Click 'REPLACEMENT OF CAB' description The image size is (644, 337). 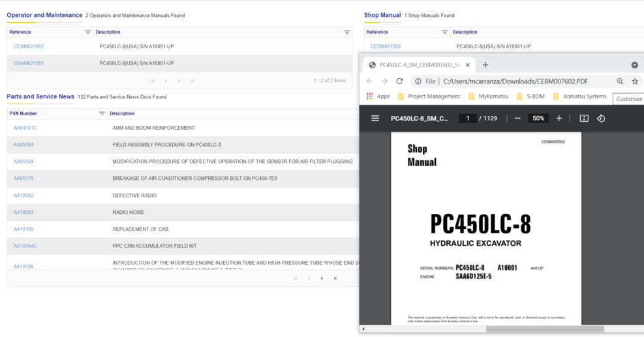pyautogui.click(x=140, y=229)
